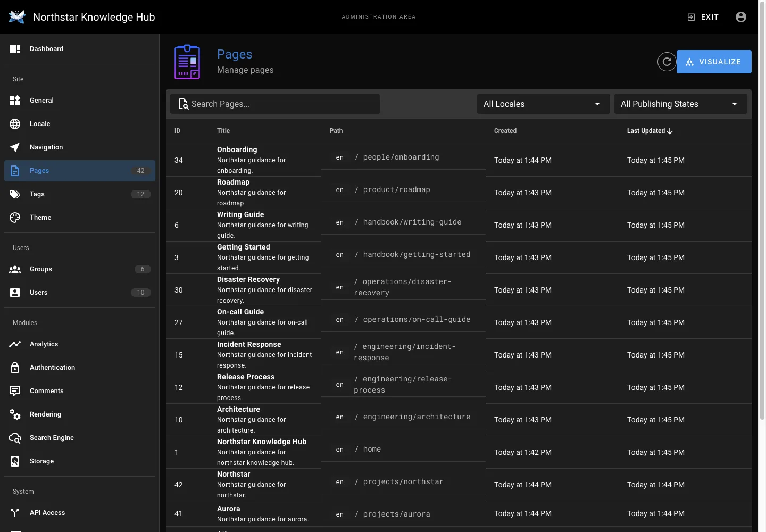The height and width of the screenshot is (532, 766).
Task: Select the Writing Guide page title
Action: click(x=240, y=214)
